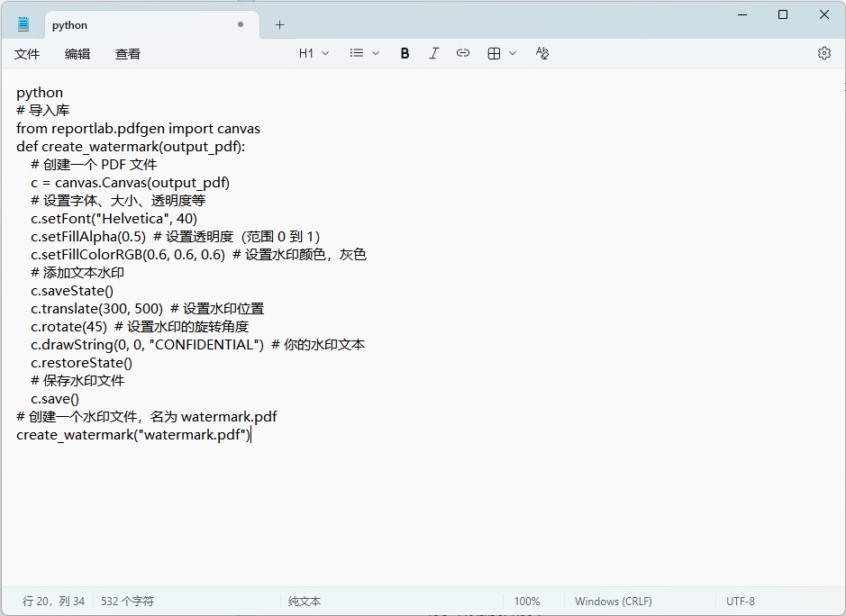846x616 pixels.
Task: Click the comment '# 添加文本水印'
Action: [x=77, y=273]
